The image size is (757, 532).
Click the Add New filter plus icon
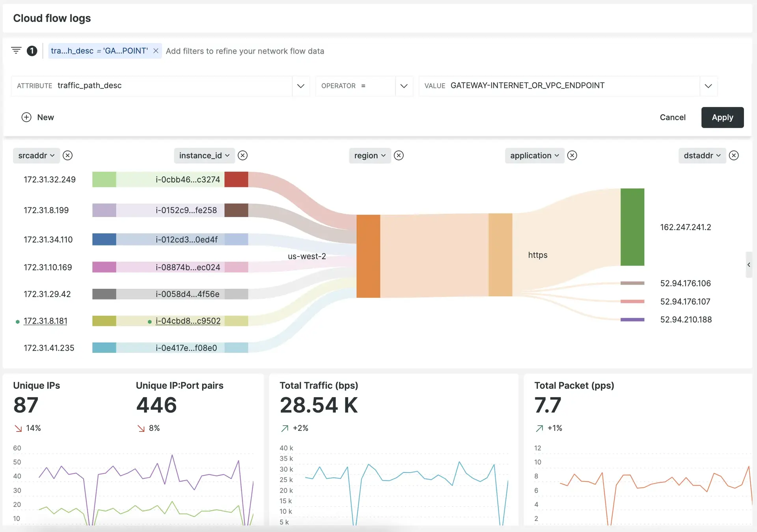point(26,117)
